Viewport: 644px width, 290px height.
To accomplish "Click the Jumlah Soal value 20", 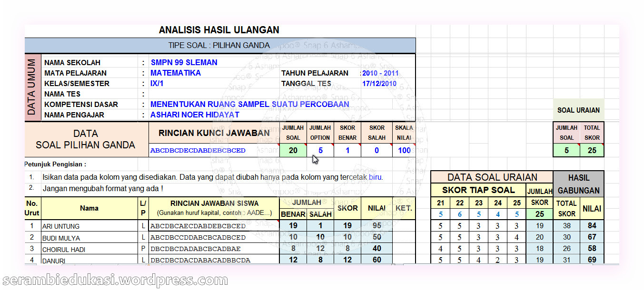I will pos(293,150).
